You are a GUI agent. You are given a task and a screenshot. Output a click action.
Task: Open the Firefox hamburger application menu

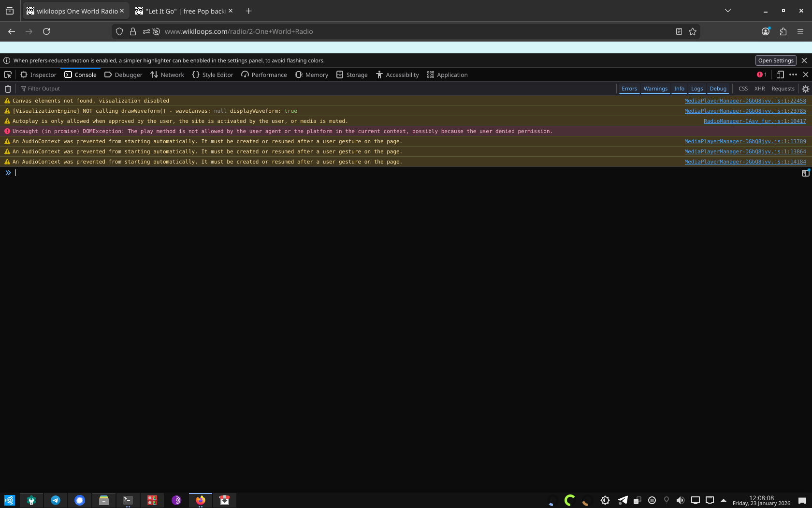800,31
